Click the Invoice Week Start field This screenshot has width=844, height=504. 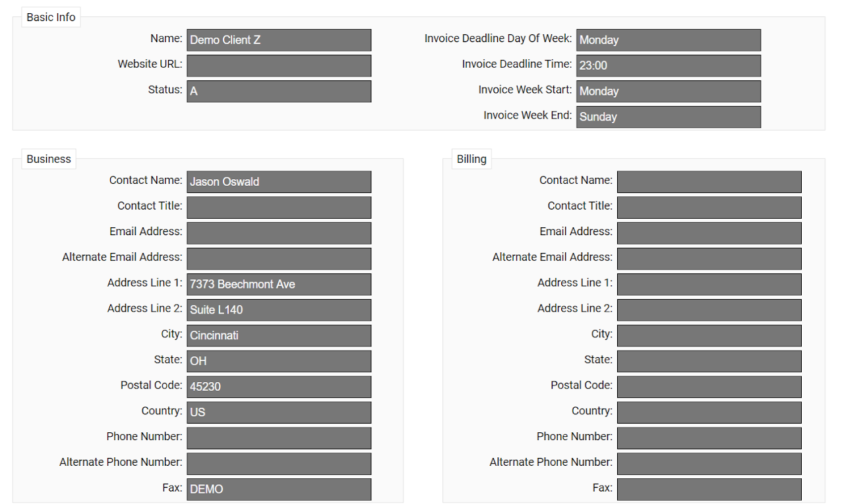(x=669, y=91)
